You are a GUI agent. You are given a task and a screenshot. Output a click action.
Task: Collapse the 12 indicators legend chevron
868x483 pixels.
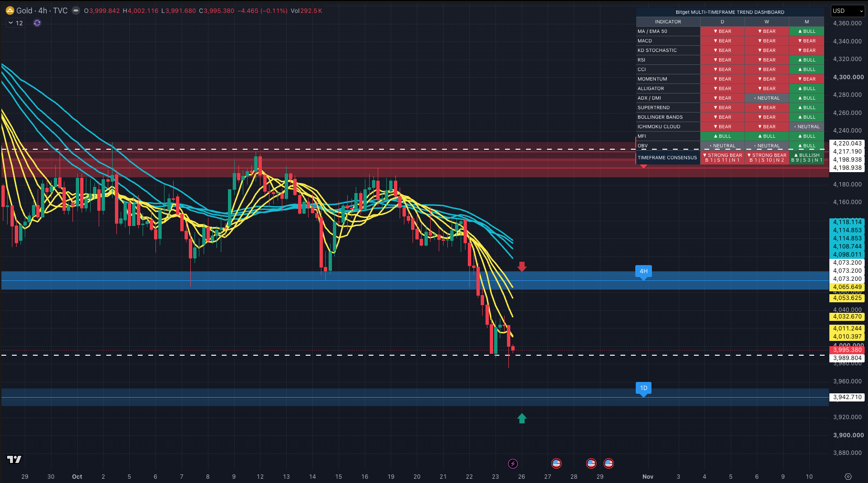(10, 23)
